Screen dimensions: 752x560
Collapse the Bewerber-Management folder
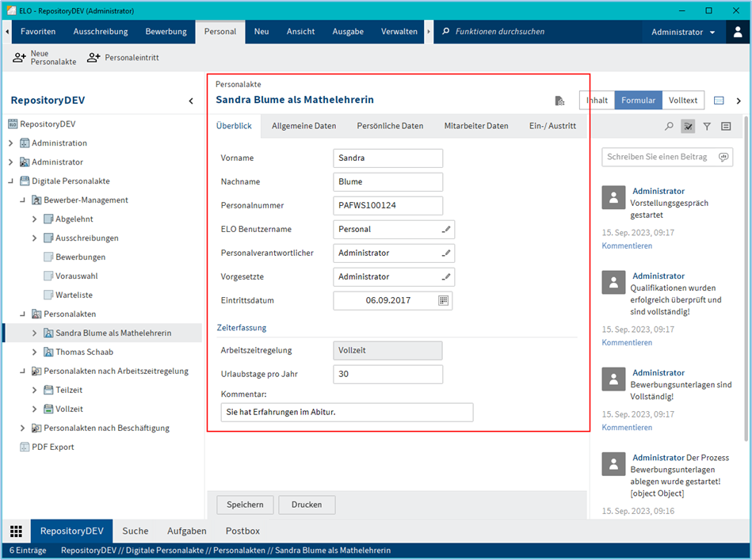pyautogui.click(x=22, y=200)
